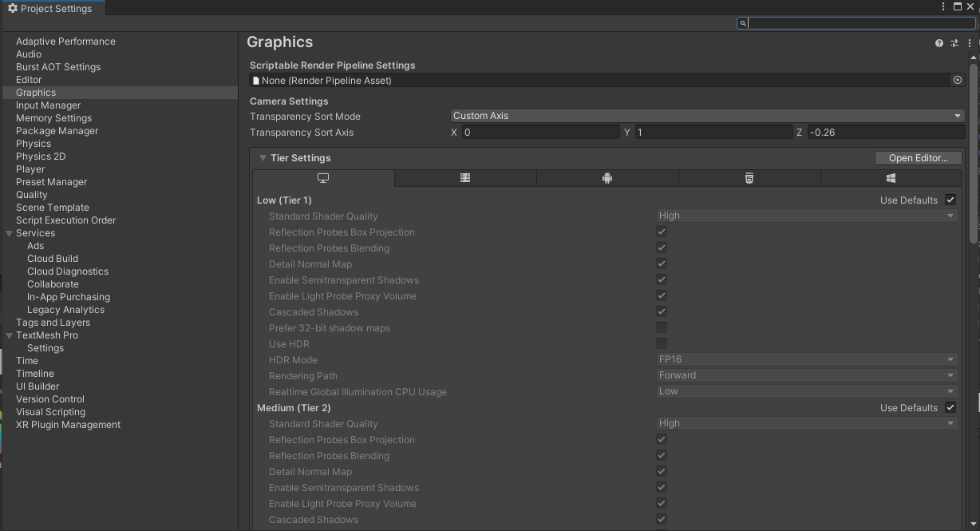Switch to the iOS device tier tab
The image size is (980, 531).
pos(749,178)
